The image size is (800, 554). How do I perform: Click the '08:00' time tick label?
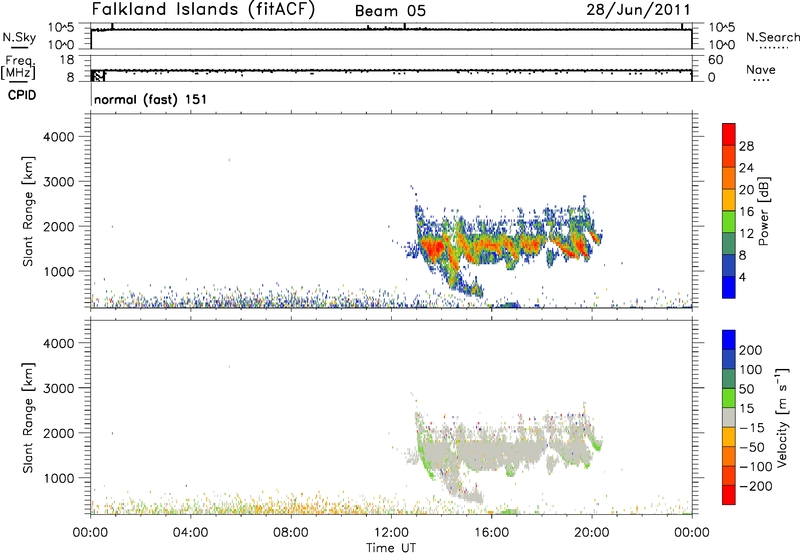coord(291,533)
